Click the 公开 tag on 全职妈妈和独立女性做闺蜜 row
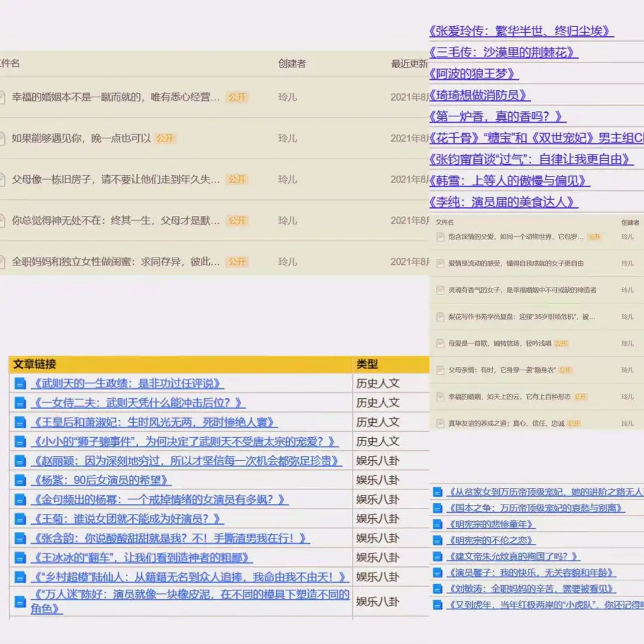This screenshot has height=644, width=644. pyautogui.click(x=237, y=262)
